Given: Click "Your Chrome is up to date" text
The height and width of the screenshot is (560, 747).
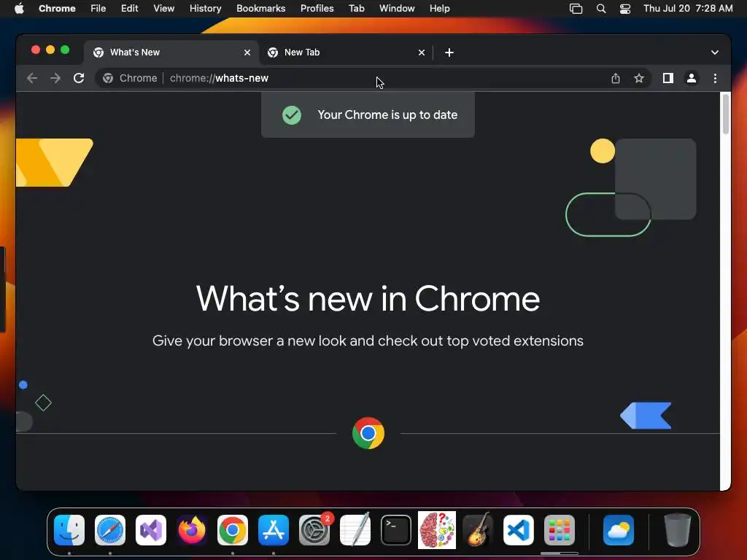Looking at the screenshot, I should [x=387, y=114].
